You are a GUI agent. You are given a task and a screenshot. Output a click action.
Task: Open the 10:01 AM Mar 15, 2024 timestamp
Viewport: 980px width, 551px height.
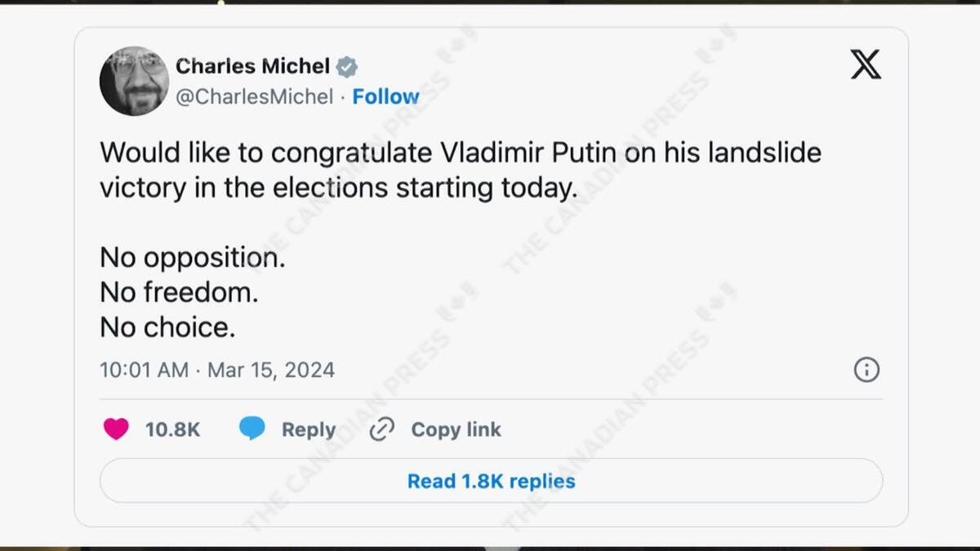tap(217, 370)
